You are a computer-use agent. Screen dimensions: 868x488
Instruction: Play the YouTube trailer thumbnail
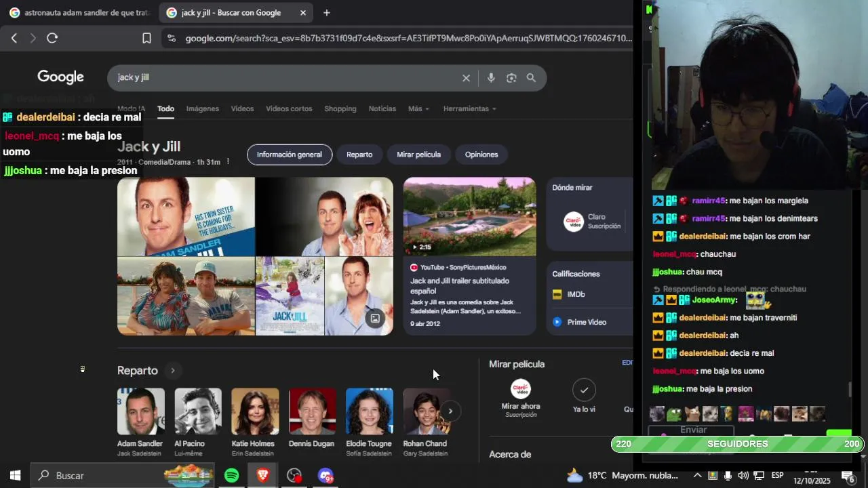pyautogui.click(x=469, y=217)
